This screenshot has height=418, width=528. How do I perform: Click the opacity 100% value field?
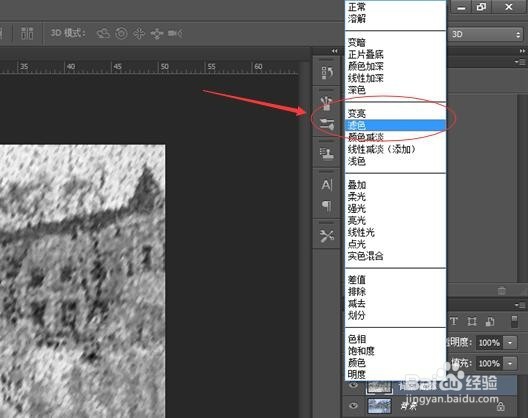[x=489, y=343]
